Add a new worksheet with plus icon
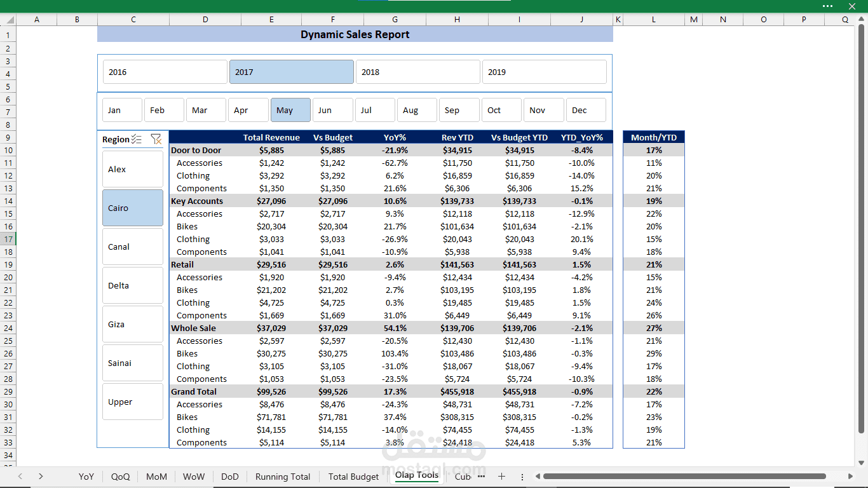Viewport: 868px width, 488px height. coord(501,476)
